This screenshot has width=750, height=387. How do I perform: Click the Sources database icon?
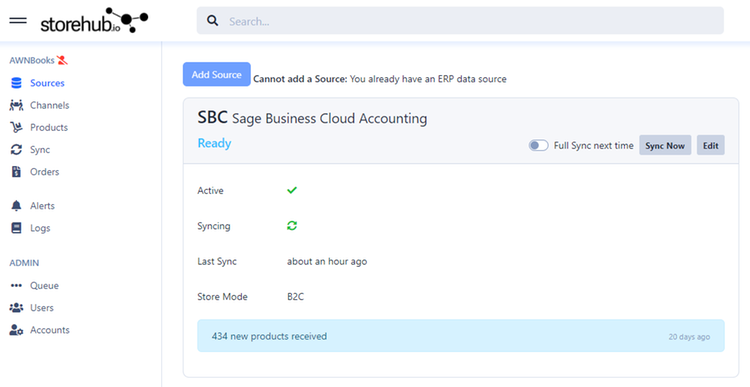pyautogui.click(x=16, y=83)
